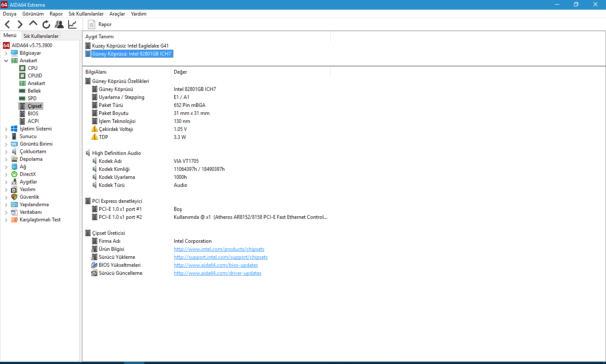Click the DirectX Xbox icon in the tree
Screen dimensions: 606x364
pos(14,174)
